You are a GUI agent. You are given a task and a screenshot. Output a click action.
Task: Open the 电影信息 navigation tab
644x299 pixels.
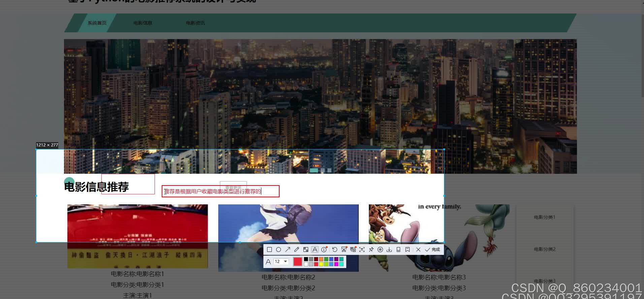143,23
